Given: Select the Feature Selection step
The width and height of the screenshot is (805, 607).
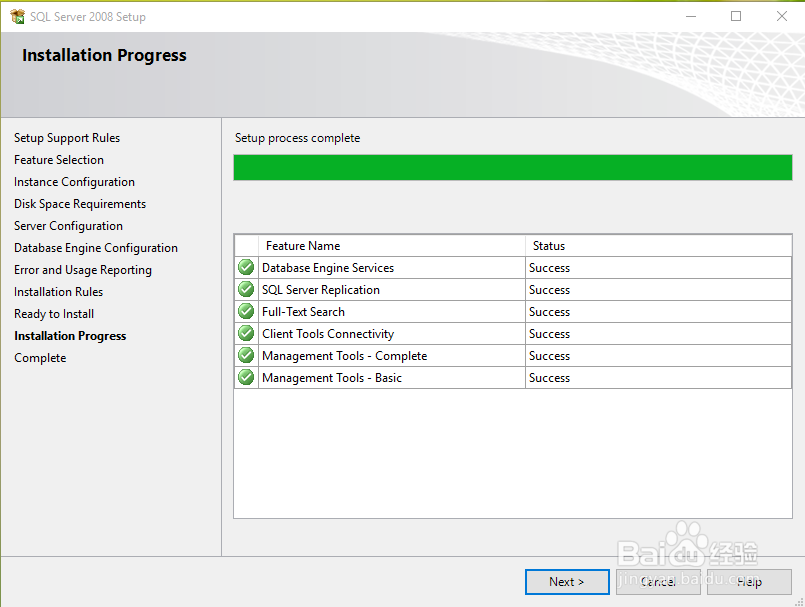Looking at the screenshot, I should point(59,160).
